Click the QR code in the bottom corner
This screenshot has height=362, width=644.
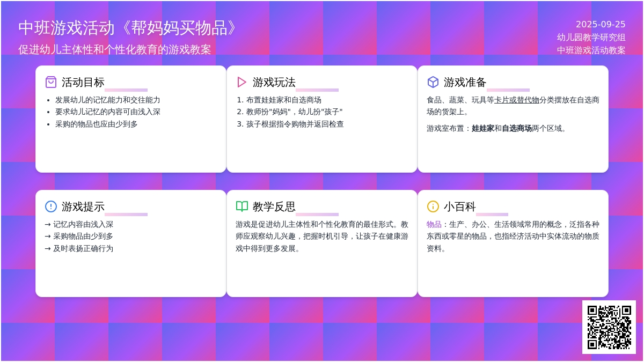coord(609,327)
